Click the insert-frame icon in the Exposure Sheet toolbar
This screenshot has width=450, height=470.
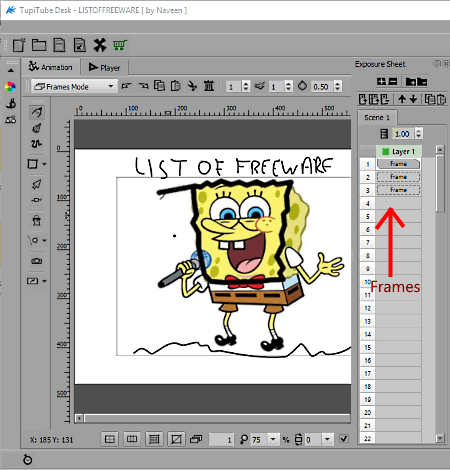tap(363, 99)
